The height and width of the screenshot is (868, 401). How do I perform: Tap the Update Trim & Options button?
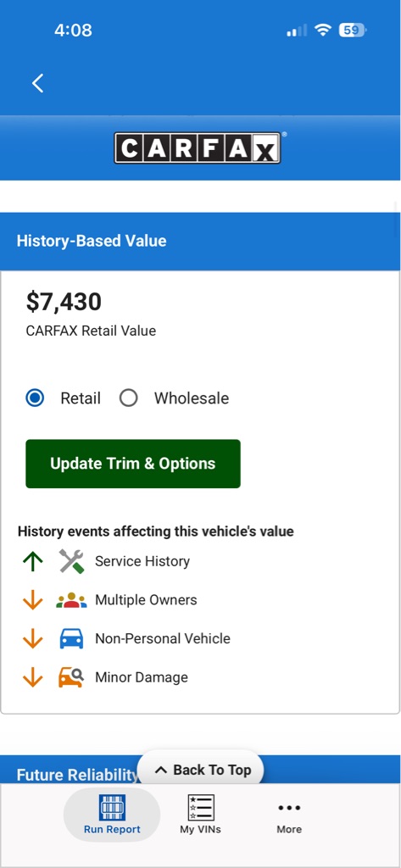pyautogui.click(x=133, y=464)
